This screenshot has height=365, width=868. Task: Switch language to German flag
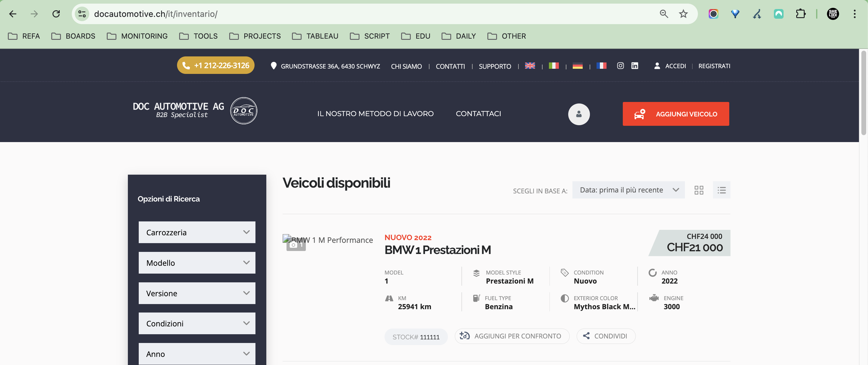point(578,66)
